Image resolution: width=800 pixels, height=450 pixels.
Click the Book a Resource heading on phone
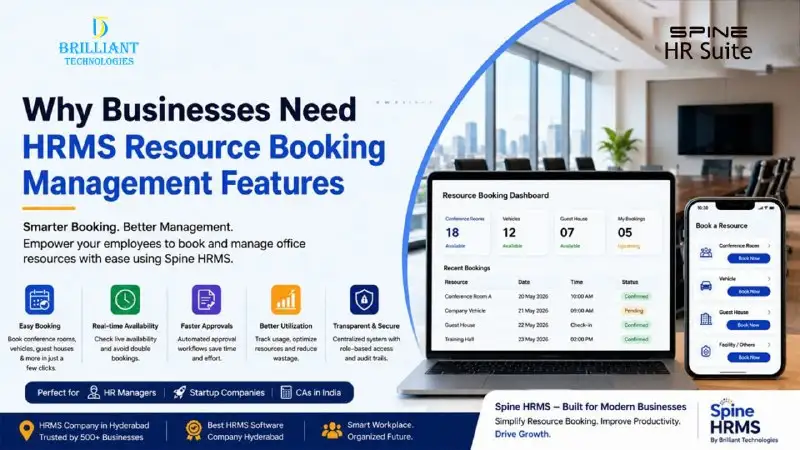(x=721, y=226)
